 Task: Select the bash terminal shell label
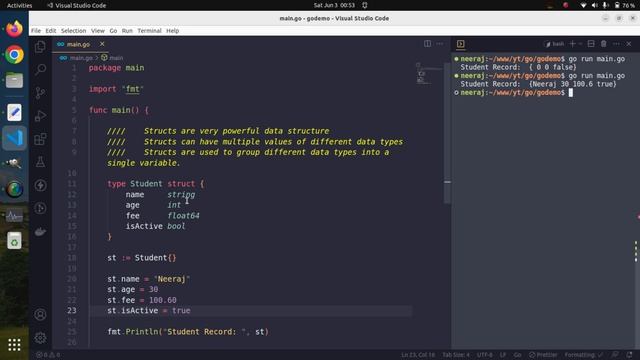click(x=554, y=44)
